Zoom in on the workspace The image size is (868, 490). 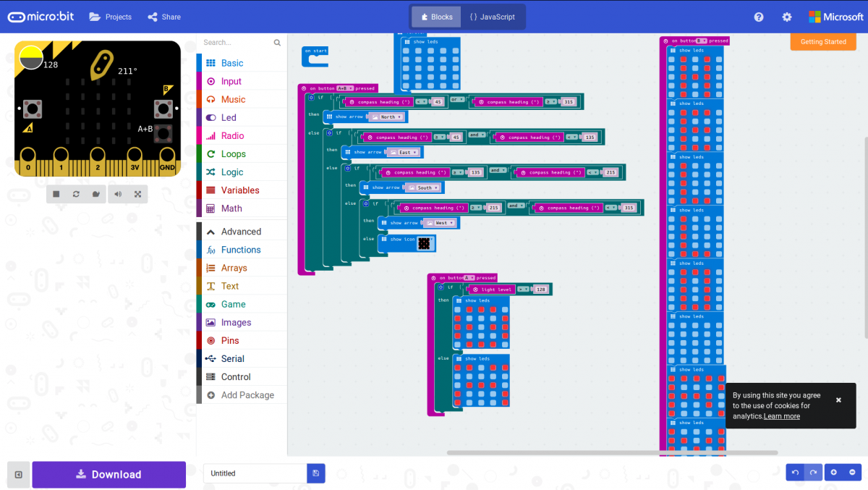click(834, 473)
